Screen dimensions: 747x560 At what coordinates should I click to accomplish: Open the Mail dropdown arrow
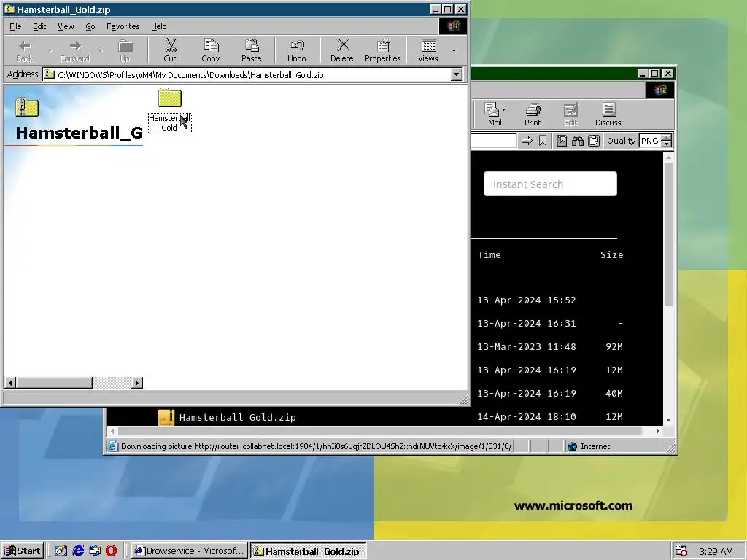503,109
